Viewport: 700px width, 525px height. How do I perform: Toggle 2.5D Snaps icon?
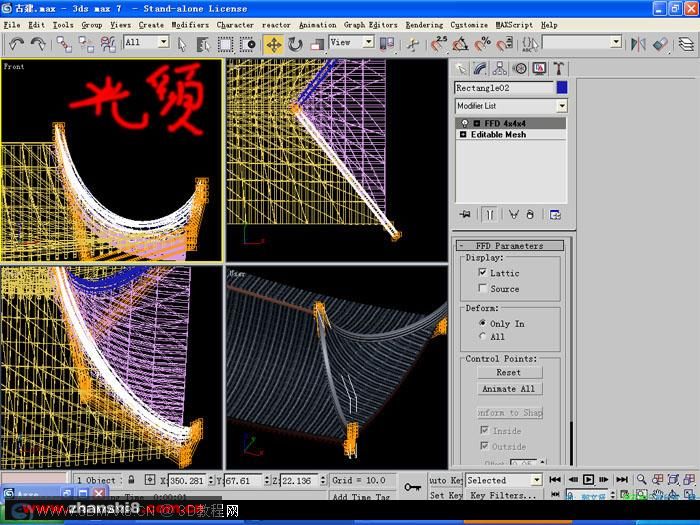(x=439, y=44)
